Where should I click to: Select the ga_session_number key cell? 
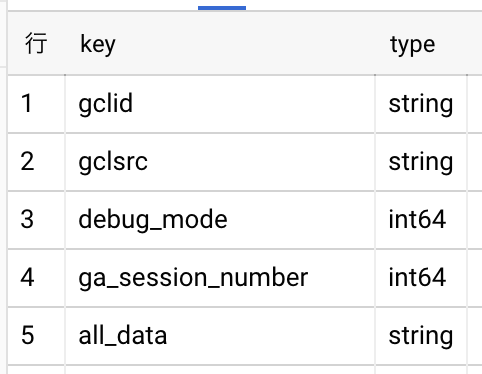point(220,278)
